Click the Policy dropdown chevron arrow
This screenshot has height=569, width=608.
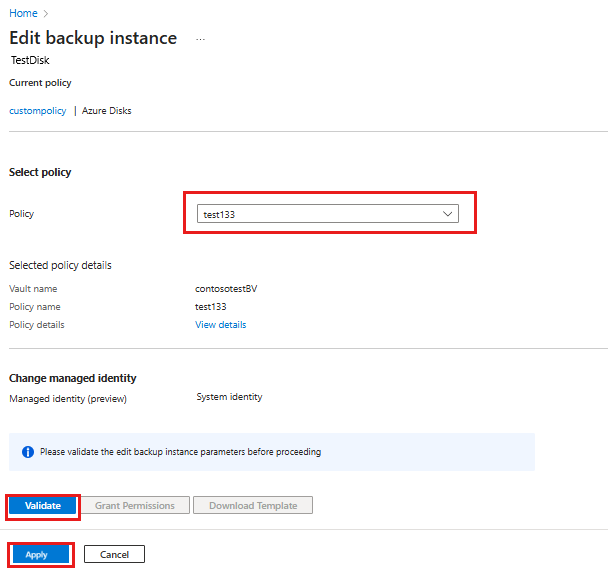pos(447,214)
